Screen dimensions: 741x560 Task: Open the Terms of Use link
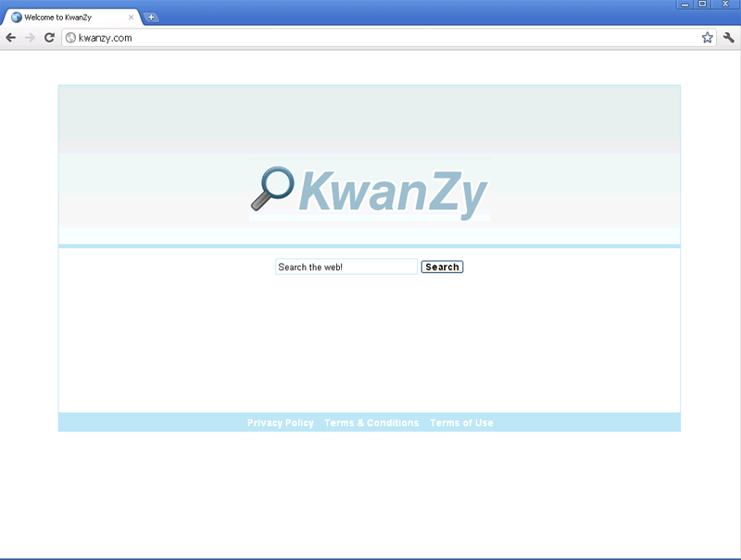coord(461,423)
